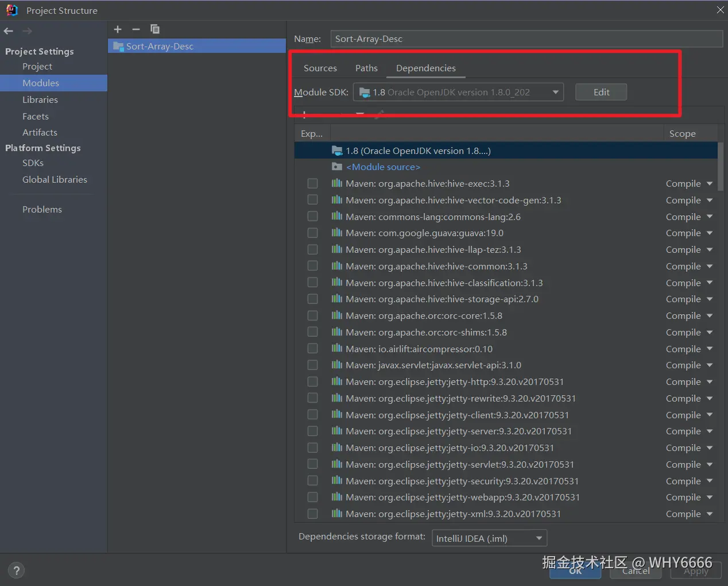This screenshot has width=728, height=586.
Task: Check export box for guava:19.0
Action: point(312,233)
